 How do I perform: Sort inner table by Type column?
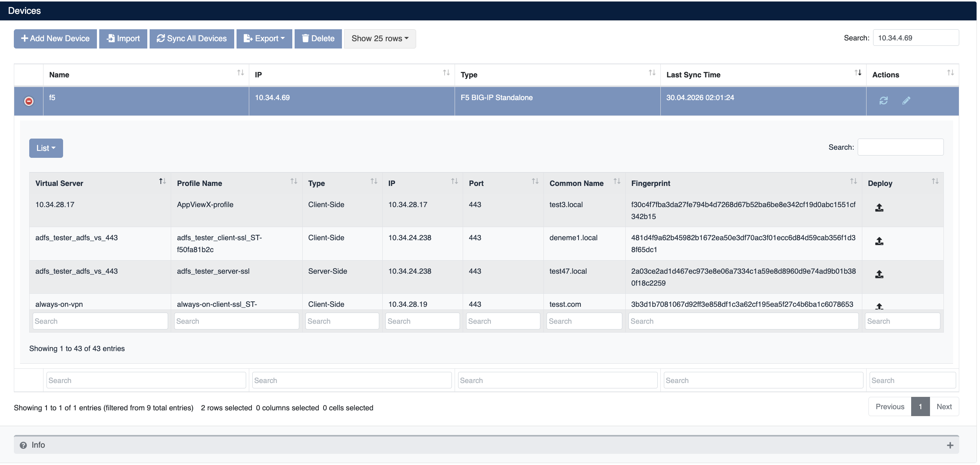[374, 181]
